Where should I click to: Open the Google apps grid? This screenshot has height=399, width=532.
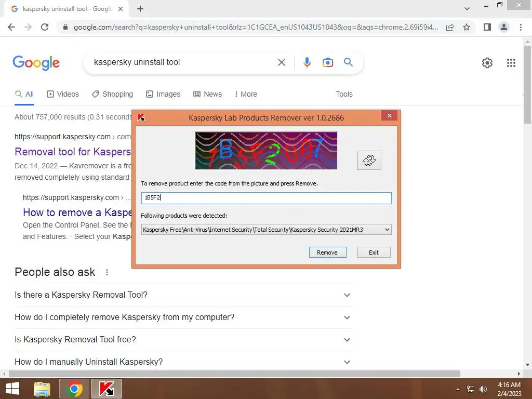tap(511, 63)
